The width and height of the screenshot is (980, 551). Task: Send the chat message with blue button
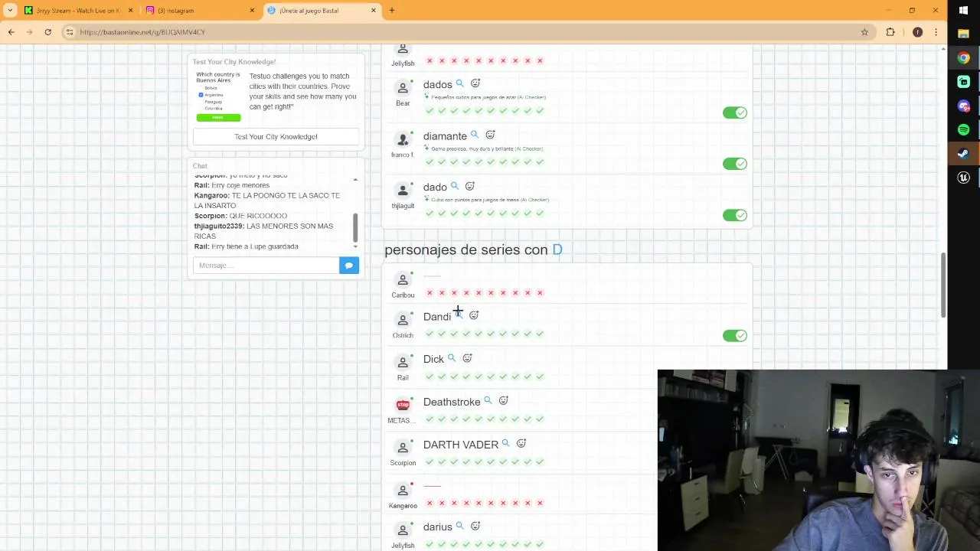coord(349,266)
